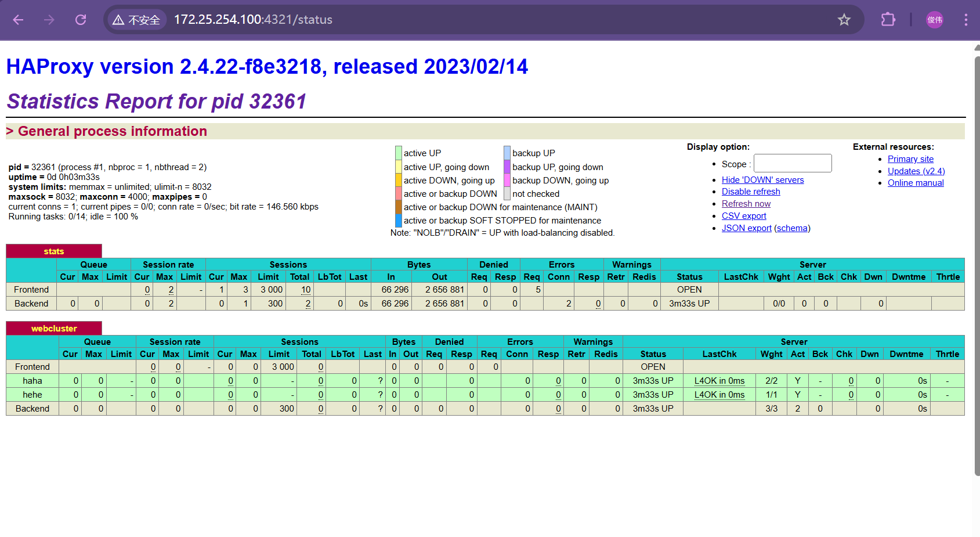Click the not-secure warning badge
980x537 pixels.
click(x=137, y=20)
